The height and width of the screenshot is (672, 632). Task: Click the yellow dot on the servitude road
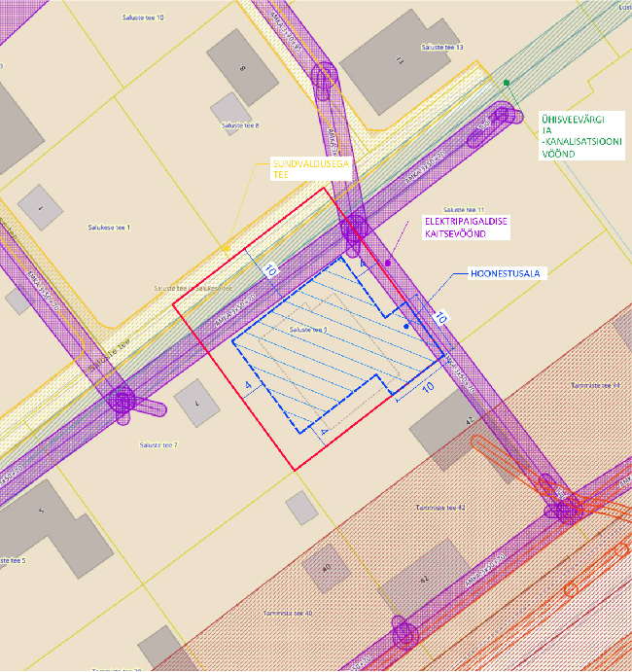[x=226, y=249]
